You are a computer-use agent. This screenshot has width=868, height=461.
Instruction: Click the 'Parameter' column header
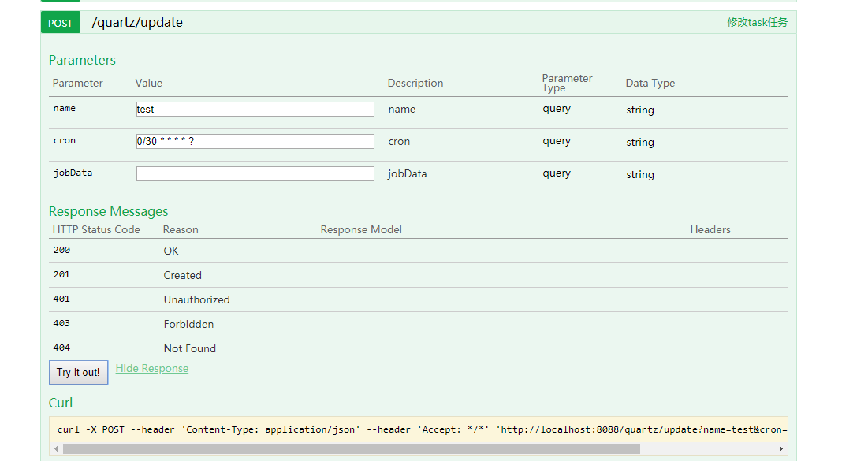click(x=77, y=83)
